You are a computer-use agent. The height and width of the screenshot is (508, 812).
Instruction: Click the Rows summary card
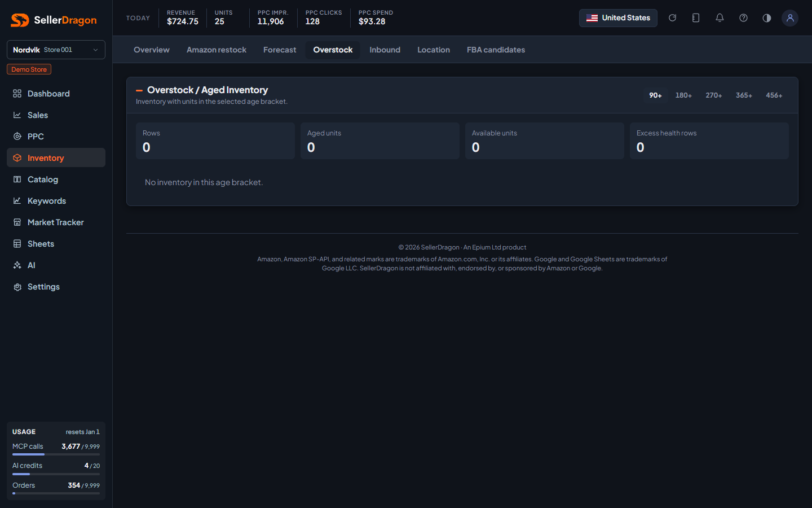point(215,141)
